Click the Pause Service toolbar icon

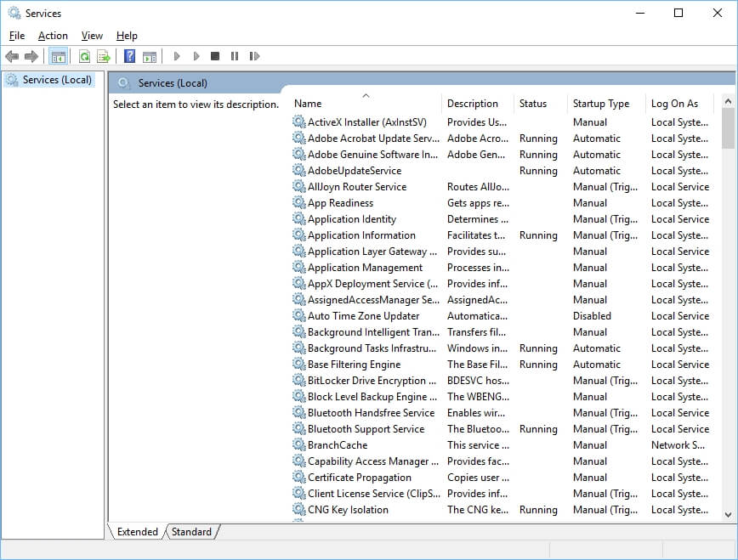(235, 56)
